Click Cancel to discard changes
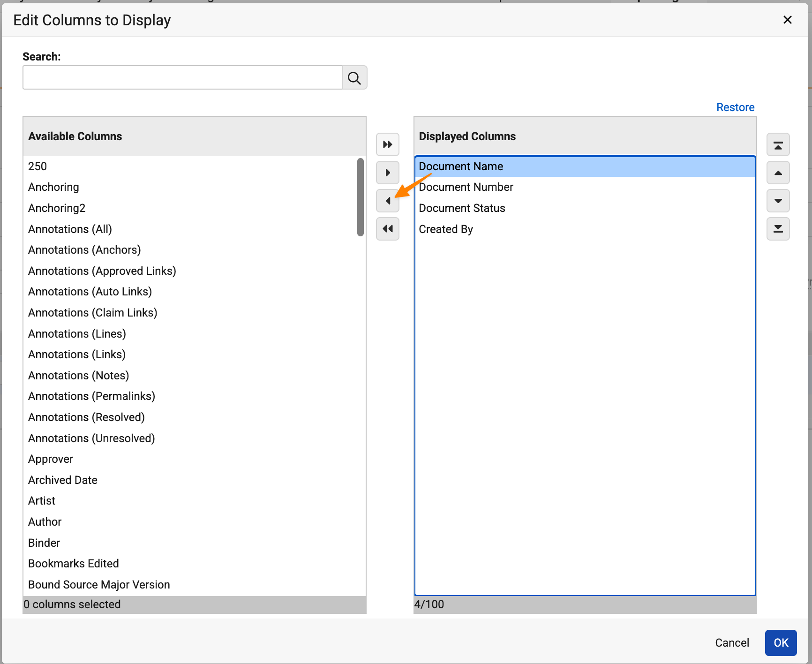The width and height of the screenshot is (812, 664). [x=732, y=642]
